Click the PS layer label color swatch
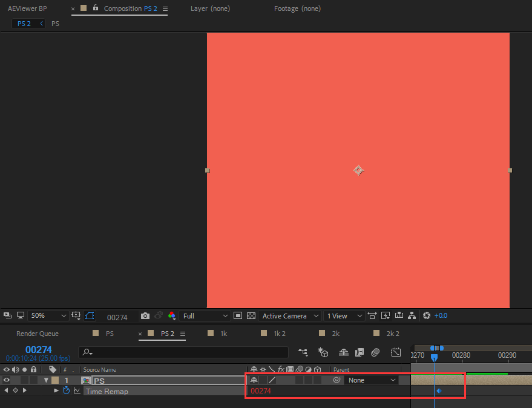This screenshot has width=532, height=408. click(55, 380)
